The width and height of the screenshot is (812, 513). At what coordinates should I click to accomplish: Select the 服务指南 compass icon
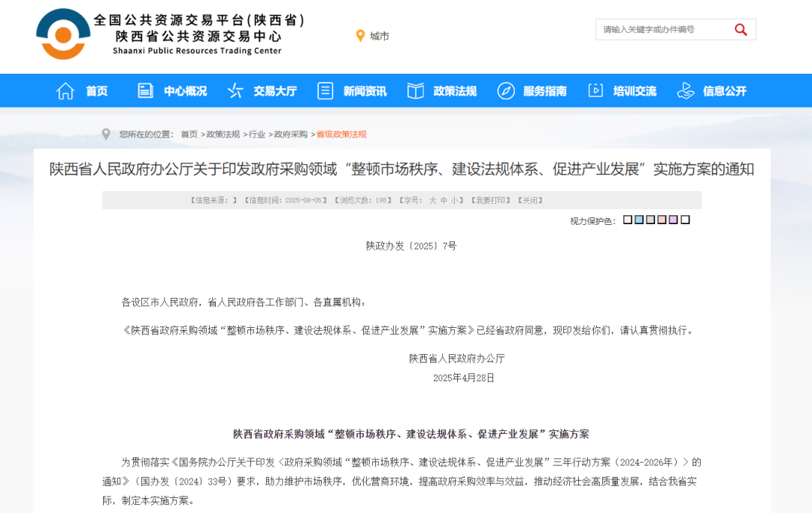click(x=505, y=90)
